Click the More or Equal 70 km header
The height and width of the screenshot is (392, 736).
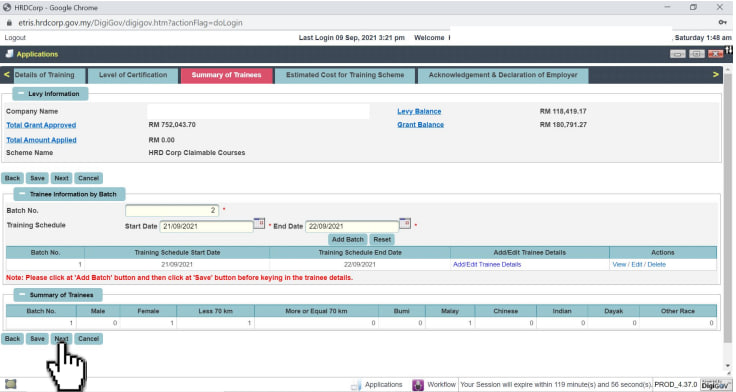tap(316, 311)
